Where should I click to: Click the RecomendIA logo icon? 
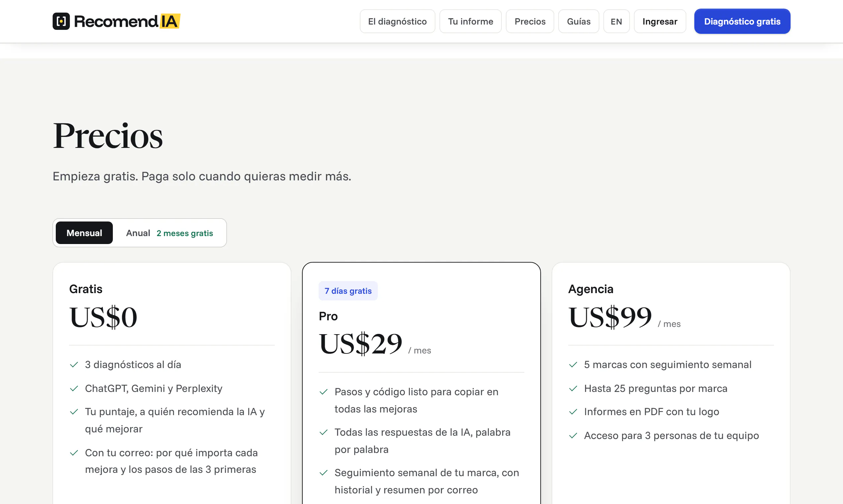(x=61, y=22)
